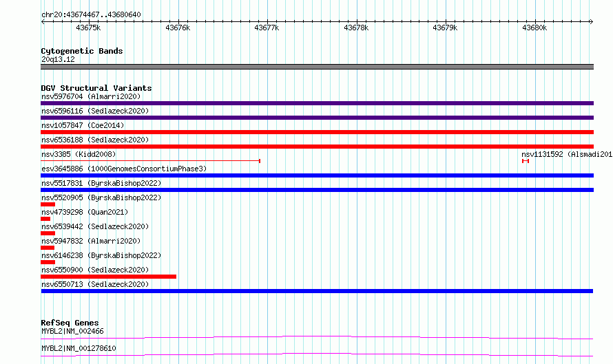The height and width of the screenshot is (364, 613).
Task: Click the nsv6550900 (Sedlazeck2020) label
Action: [95, 270]
